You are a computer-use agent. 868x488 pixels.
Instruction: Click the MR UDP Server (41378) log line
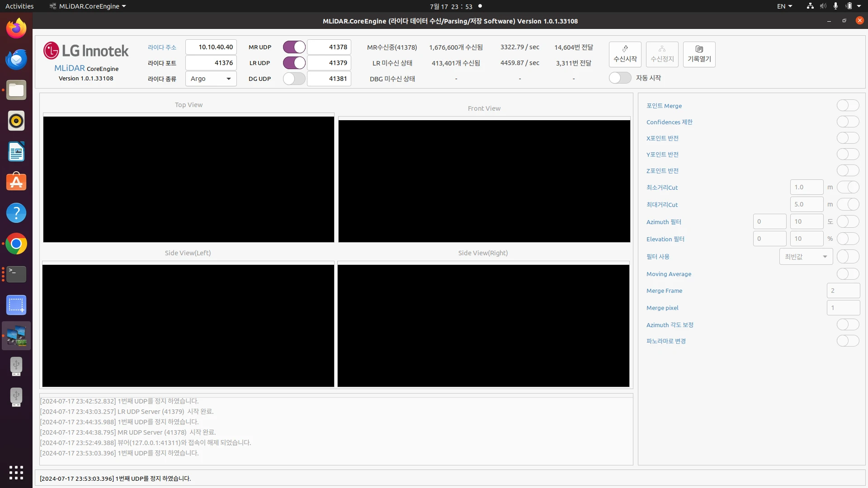pos(128,432)
